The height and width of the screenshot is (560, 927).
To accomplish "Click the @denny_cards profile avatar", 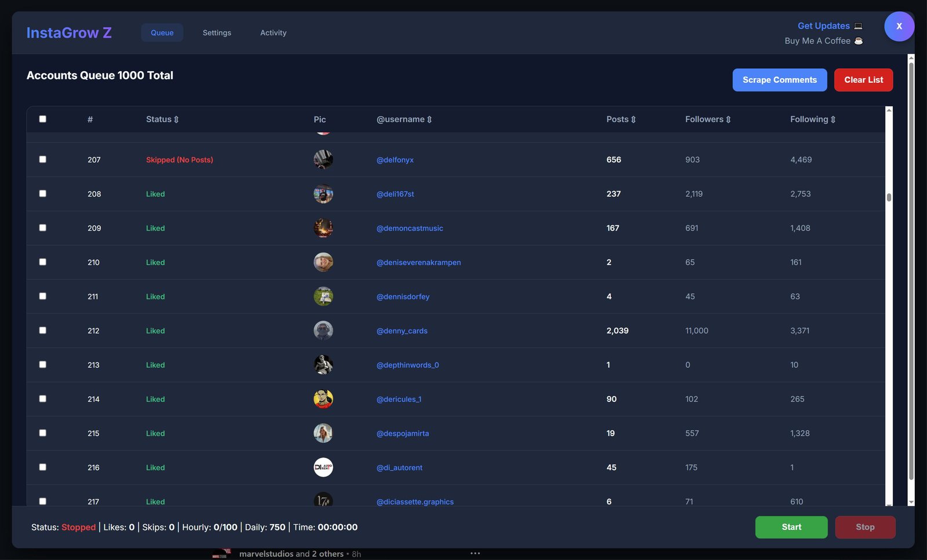I will [x=323, y=331].
